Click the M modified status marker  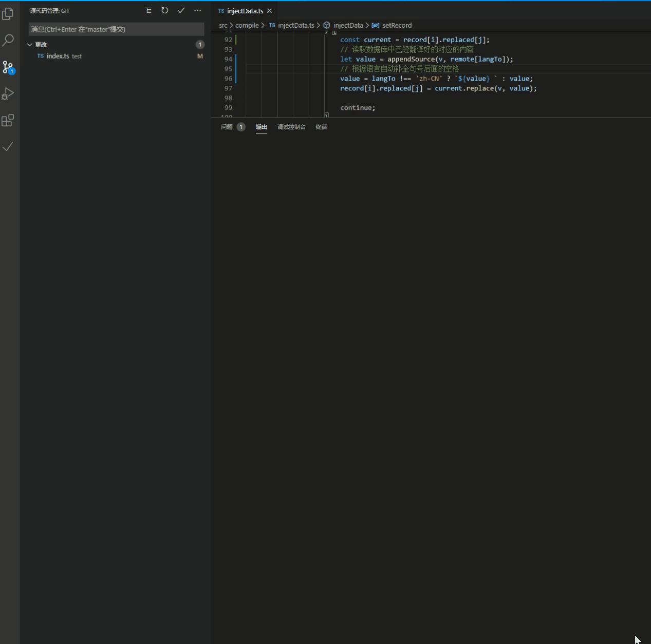[200, 56]
